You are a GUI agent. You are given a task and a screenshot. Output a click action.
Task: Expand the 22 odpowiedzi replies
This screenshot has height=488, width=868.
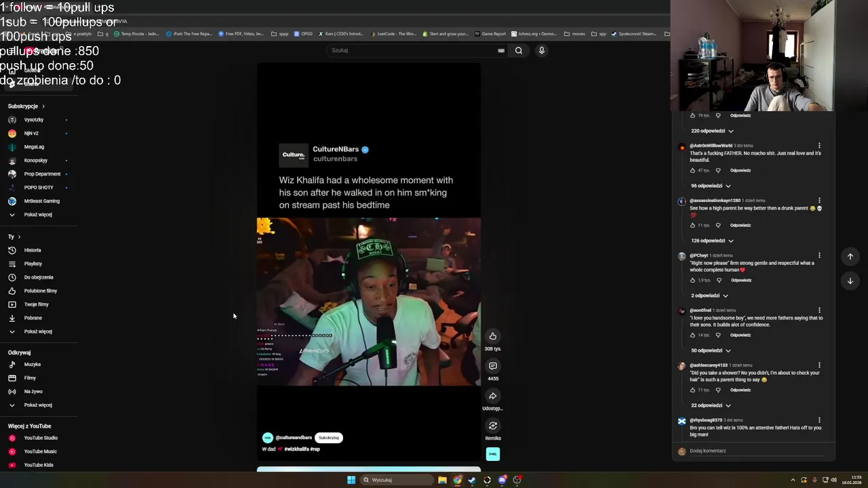click(x=711, y=405)
